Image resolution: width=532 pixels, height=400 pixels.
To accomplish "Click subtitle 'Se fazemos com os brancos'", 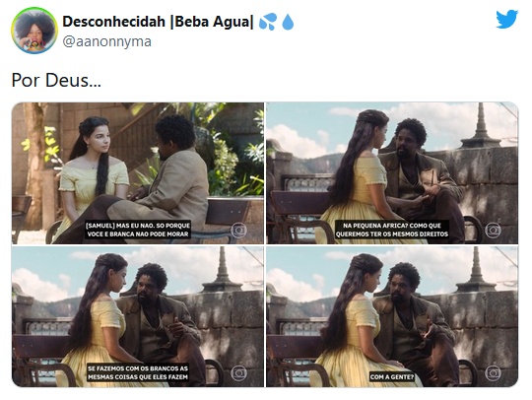I will (x=138, y=368).
